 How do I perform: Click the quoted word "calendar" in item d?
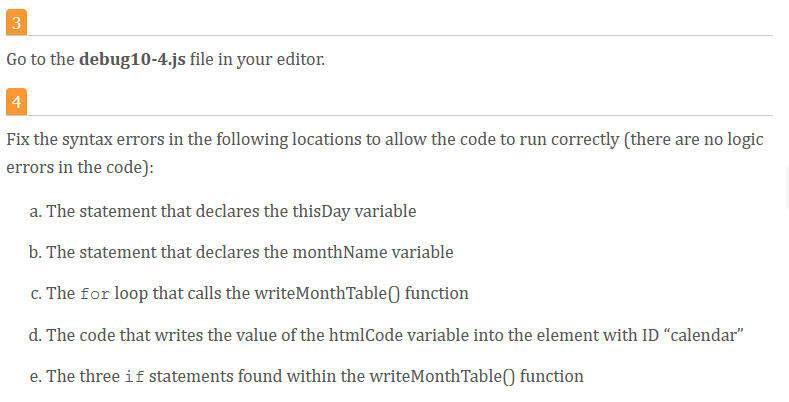click(703, 335)
